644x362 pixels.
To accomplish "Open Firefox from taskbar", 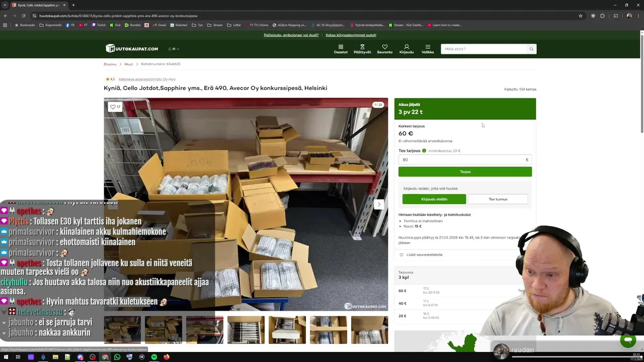I will 167,357.
